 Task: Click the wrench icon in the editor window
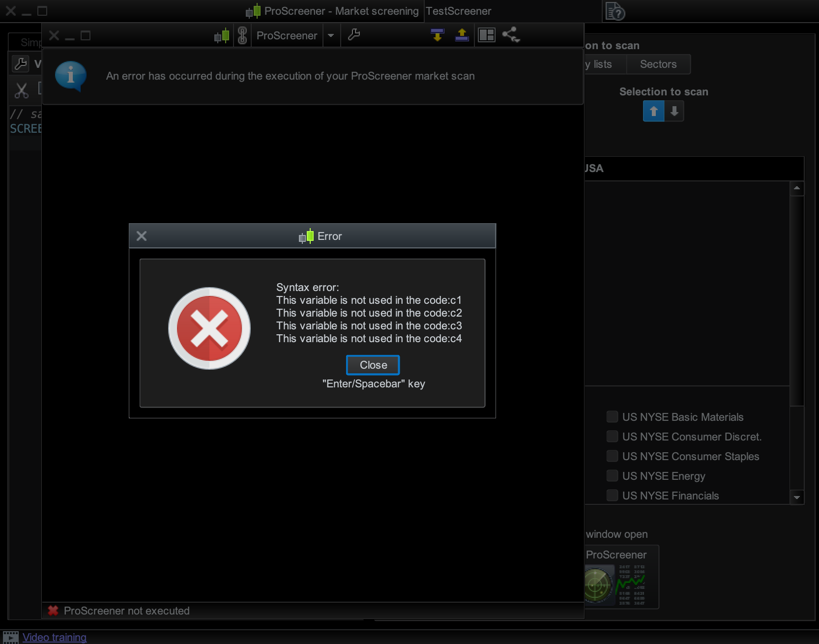point(21,64)
